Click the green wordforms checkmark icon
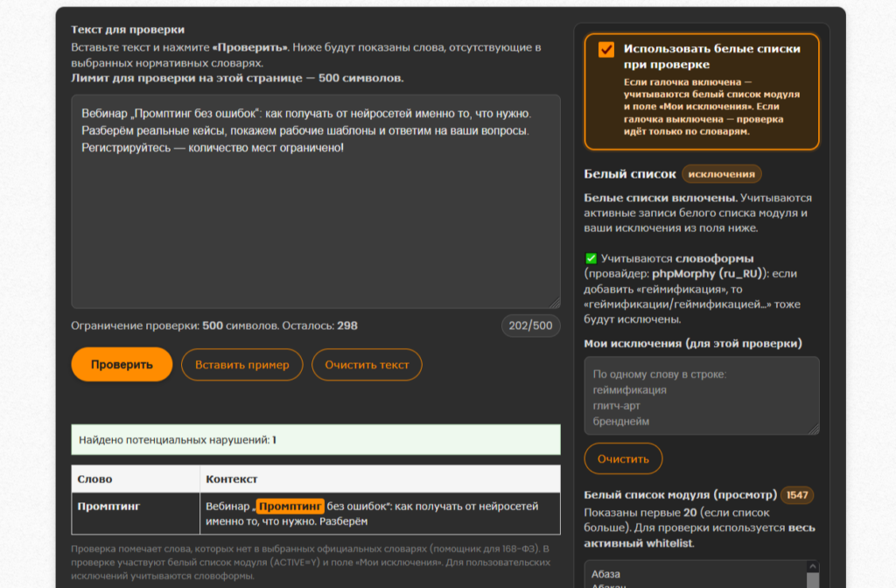Viewport: 896px width, 588px height. (591, 258)
